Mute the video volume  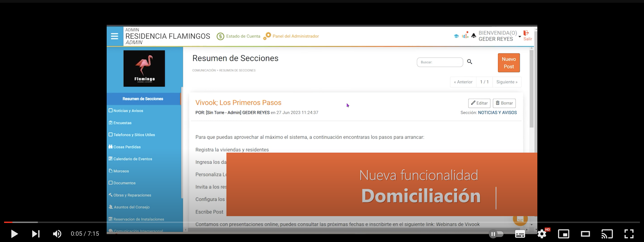[x=57, y=234]
